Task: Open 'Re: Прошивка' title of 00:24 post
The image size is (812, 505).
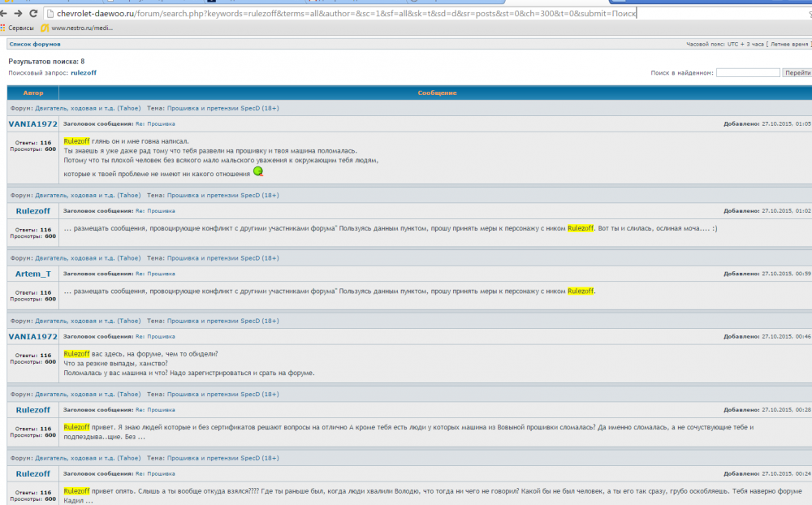Action: pos(155,473)
